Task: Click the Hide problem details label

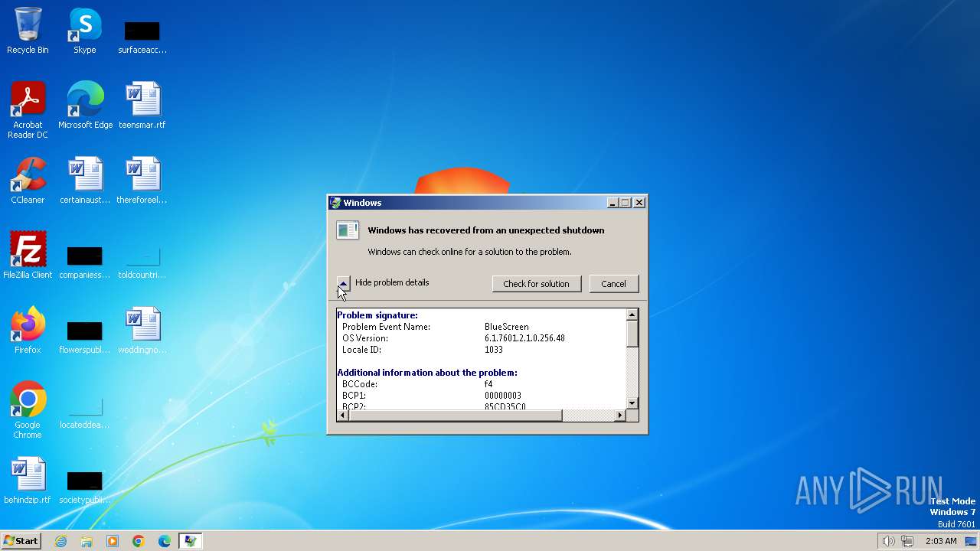Action: coord(392,282)
